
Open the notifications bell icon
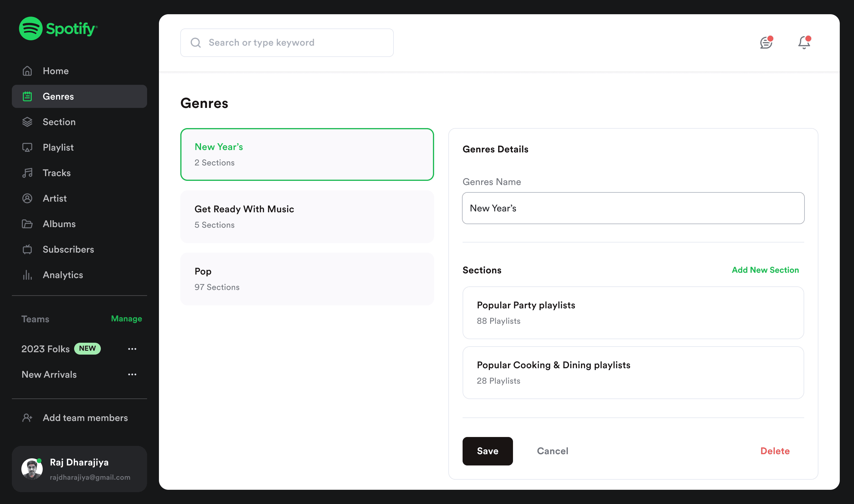(804, 43)
